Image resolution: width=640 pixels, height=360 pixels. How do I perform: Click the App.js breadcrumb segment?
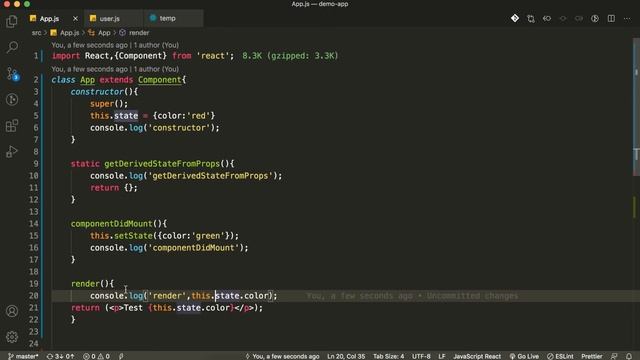pyautogui.click(x=69, y=33)
